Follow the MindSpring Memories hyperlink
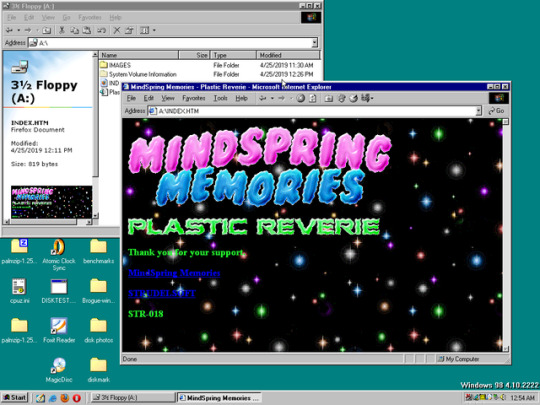This screenshot has width=540, height=405. pyautogui.click(x=174, y=273)
